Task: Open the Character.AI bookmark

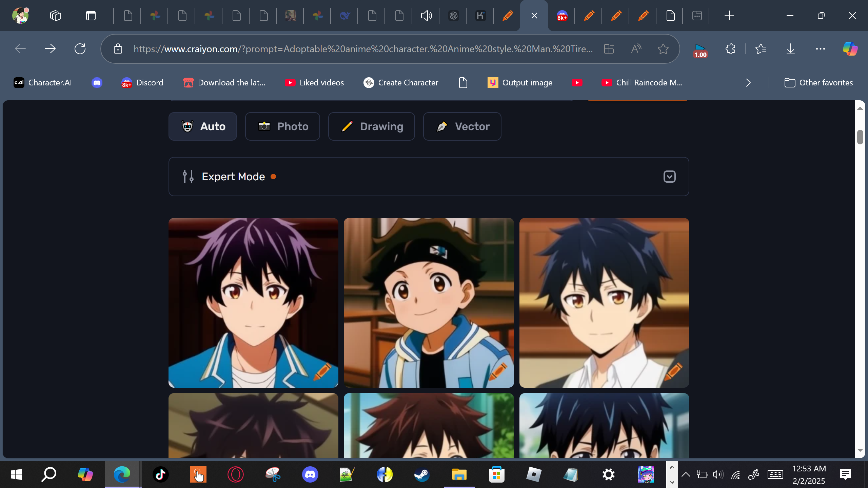Action: pyautogui.click(x=43, y=83)
